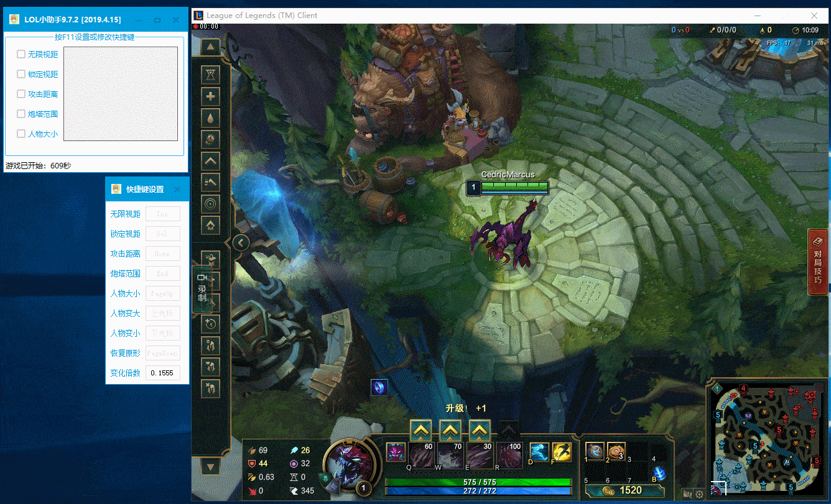The width and height of the screenshot is (831, 504).
Task: Click the 0/0/0 KDA score text
Action: click(x=726, y=30)
